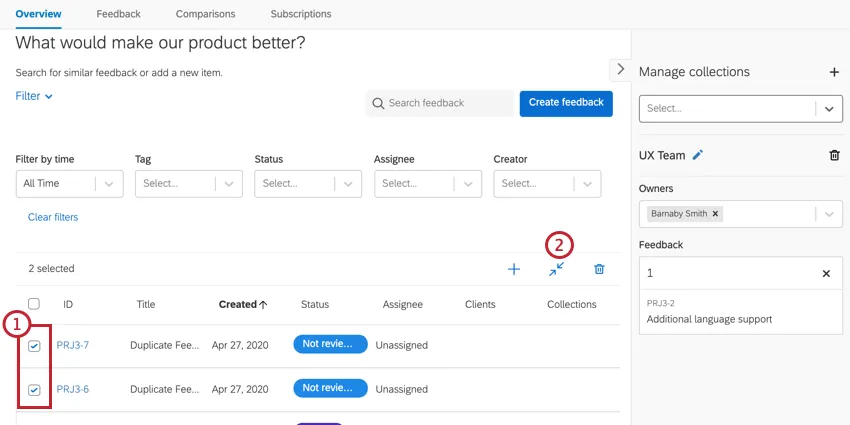Click the Create feedback button
850x425 pixels.
(x=566, y=103)
